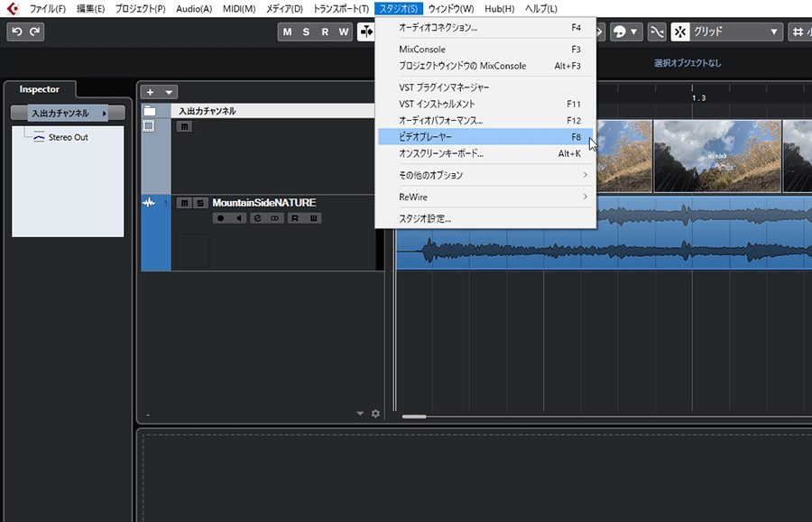Image resolution: width=812 pixels, height=522 pixels.
Task: Open オンスクリーンキーボード... entry
Action: tap(485, 153)
